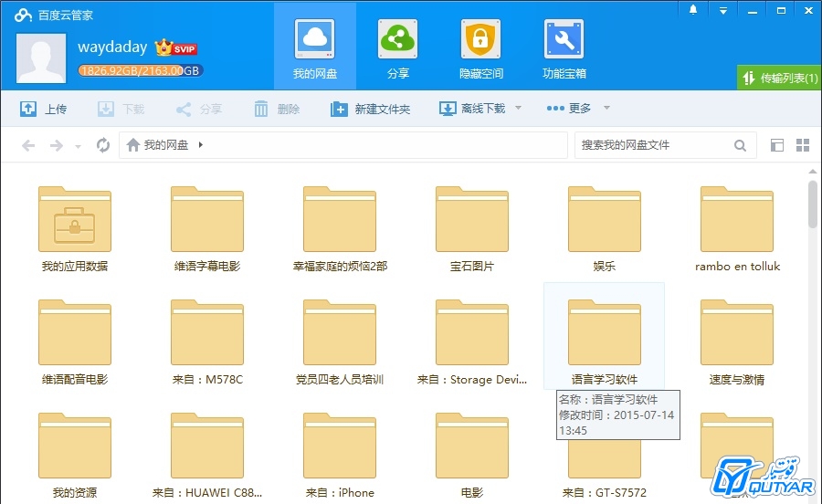Switch to grid view icon

pos(803,145)
